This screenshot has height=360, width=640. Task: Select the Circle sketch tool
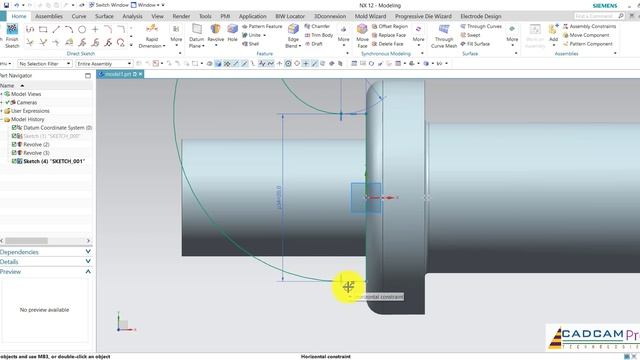click(82, 29)
